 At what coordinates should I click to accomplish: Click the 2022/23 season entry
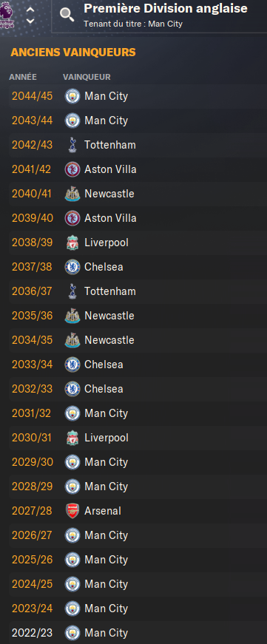click(x=32, y=633)
